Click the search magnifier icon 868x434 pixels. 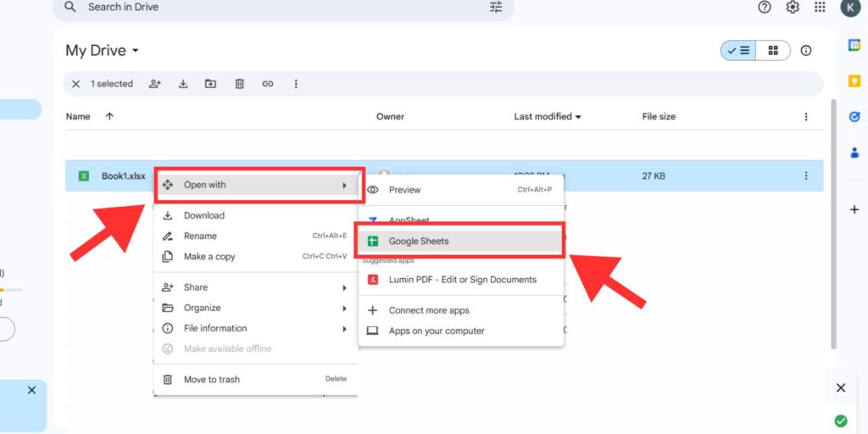point(70,7)
